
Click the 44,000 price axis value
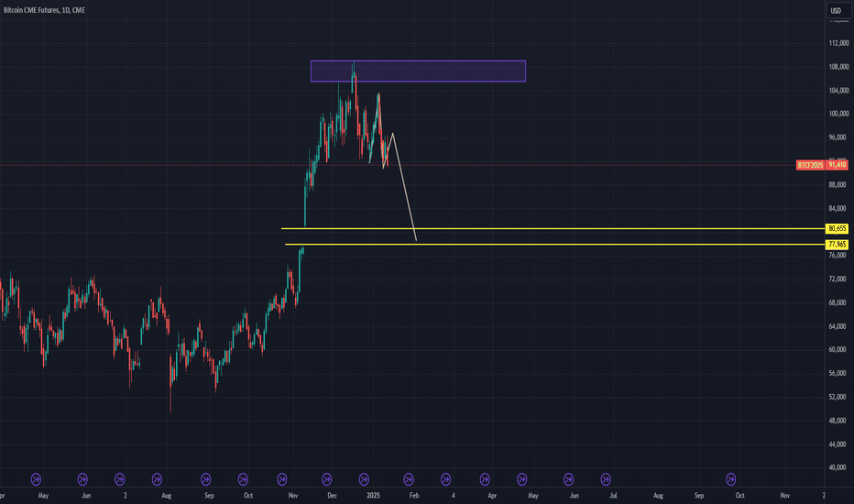coord(838,444)
